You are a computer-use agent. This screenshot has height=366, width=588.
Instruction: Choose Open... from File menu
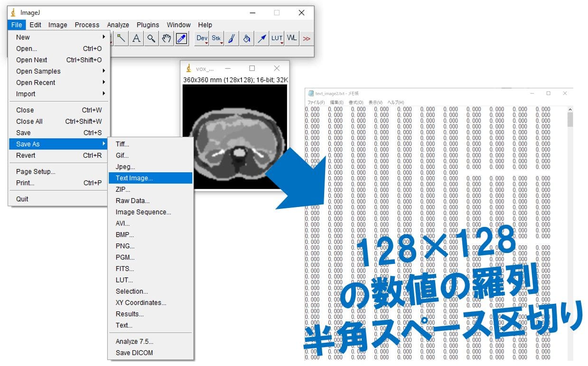coord(59,48)
